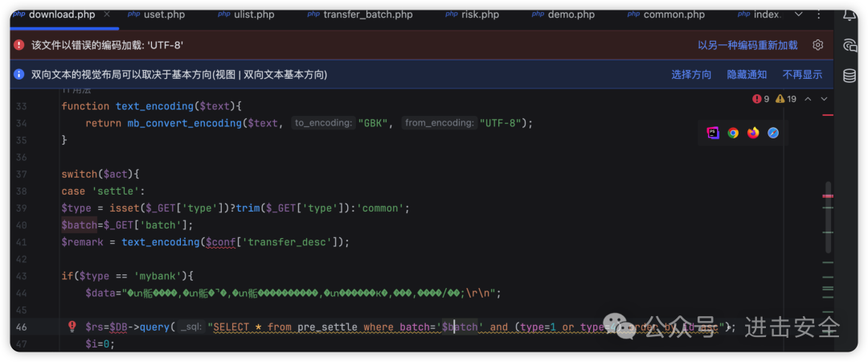
Task: Open the AI assistant spiral icon
Action: point(850,45)
